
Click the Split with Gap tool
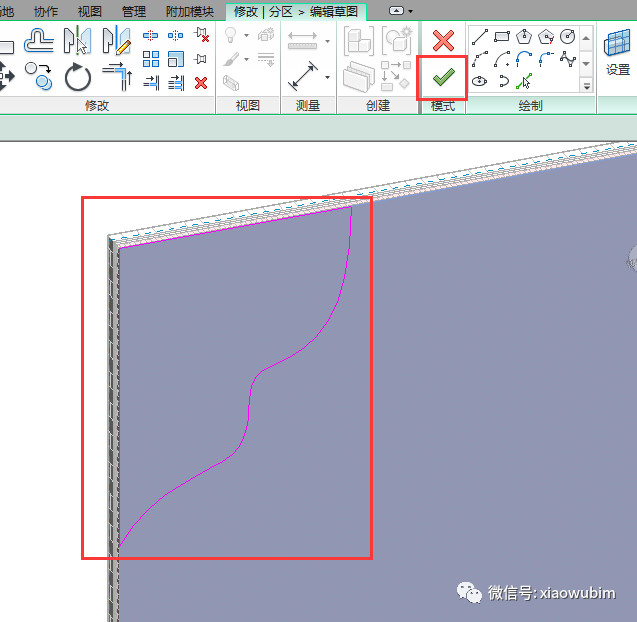[176, 36]
